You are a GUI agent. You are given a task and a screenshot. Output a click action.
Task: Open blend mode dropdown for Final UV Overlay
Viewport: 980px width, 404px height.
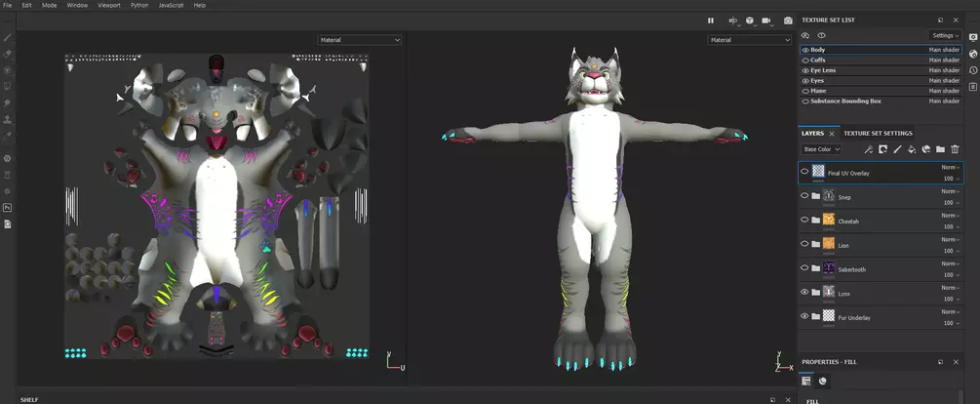point(950,168)
